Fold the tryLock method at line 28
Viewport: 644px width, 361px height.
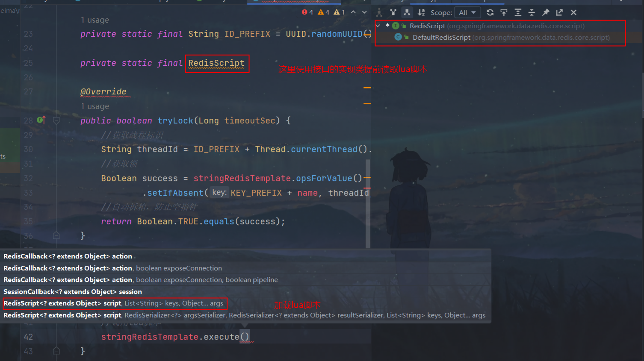pyautogui.click(x=56, y=120)
